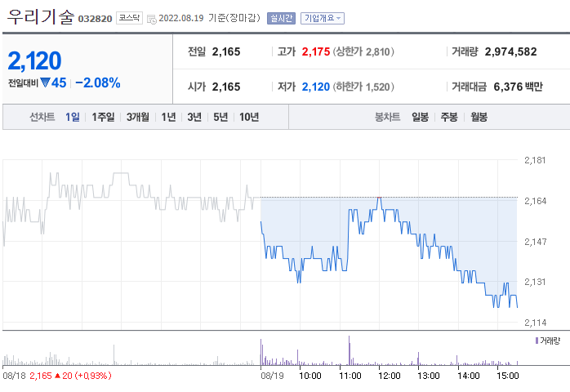Open the 기업개요 dropdown
Image resolution: width=570 pixels, height=392 pixels.
point(323,18)
